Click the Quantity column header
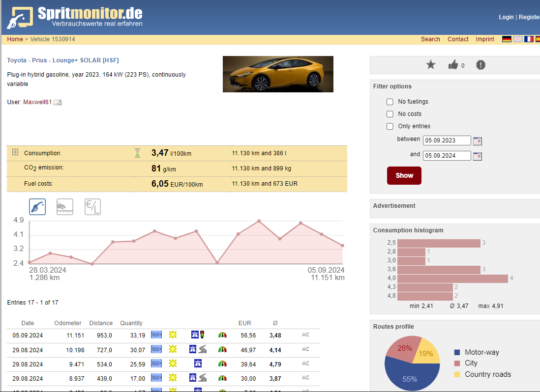 [131, 323]
